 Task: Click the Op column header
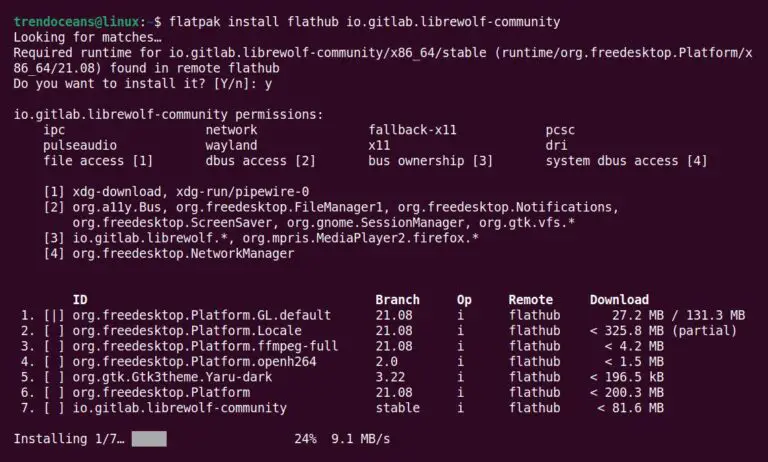464,300
